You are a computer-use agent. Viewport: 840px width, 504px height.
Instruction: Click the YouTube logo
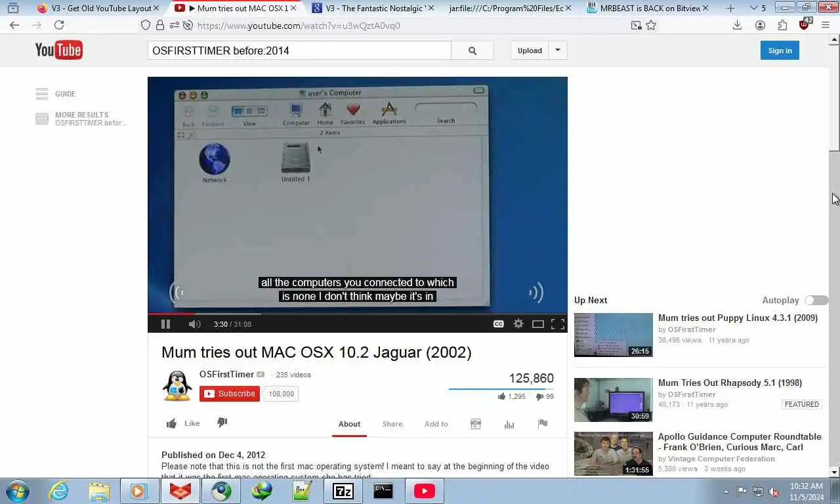[x=58, y=50]
